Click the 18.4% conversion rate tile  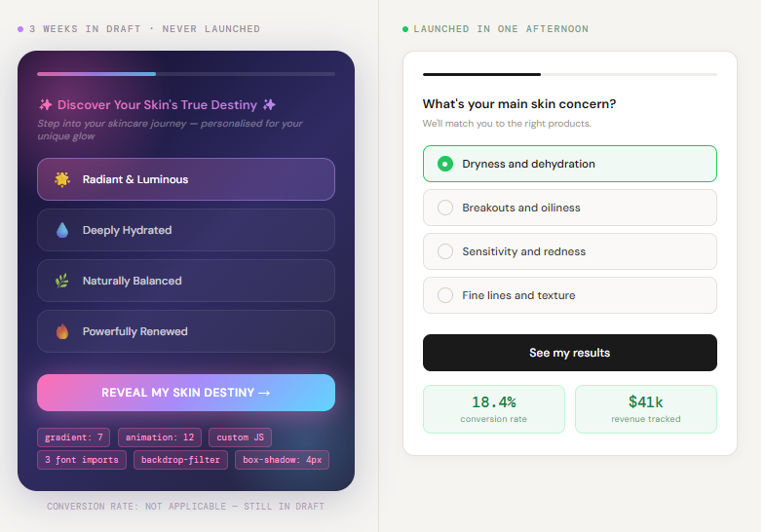click(x=493, y=408)
